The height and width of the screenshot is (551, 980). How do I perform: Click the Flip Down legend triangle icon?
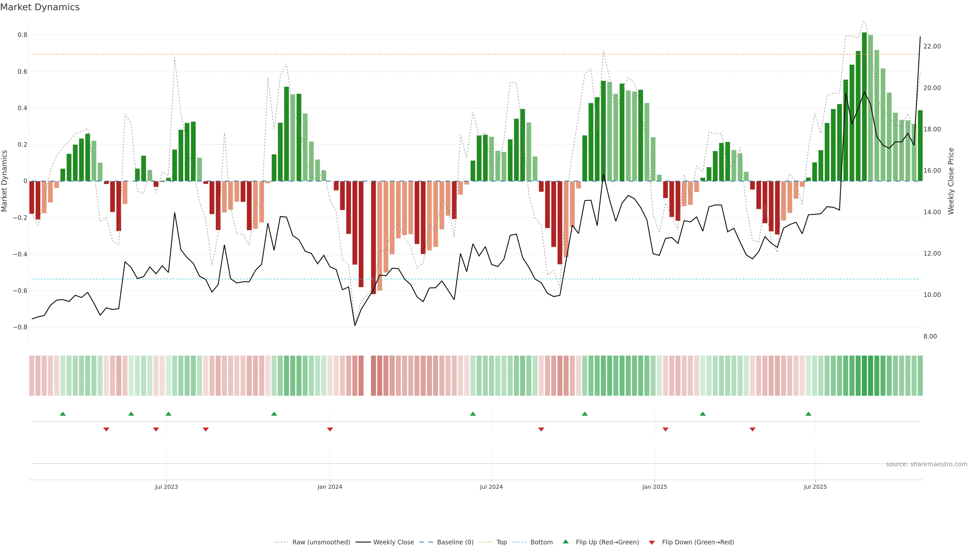652,542
